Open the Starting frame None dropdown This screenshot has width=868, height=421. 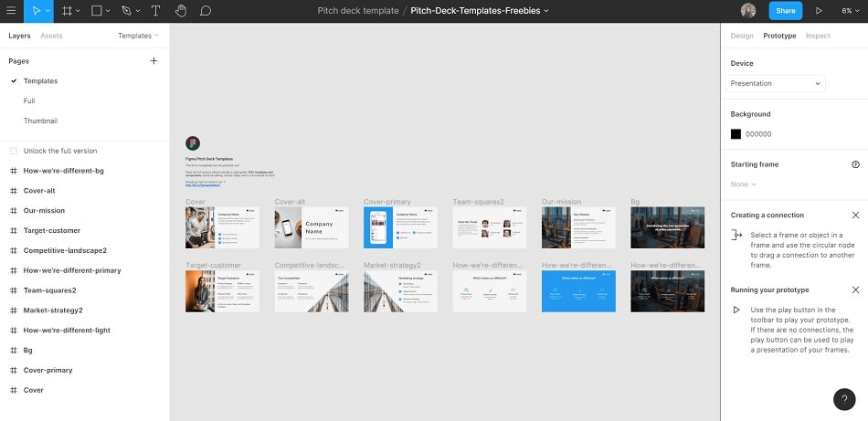coord(743,184)
